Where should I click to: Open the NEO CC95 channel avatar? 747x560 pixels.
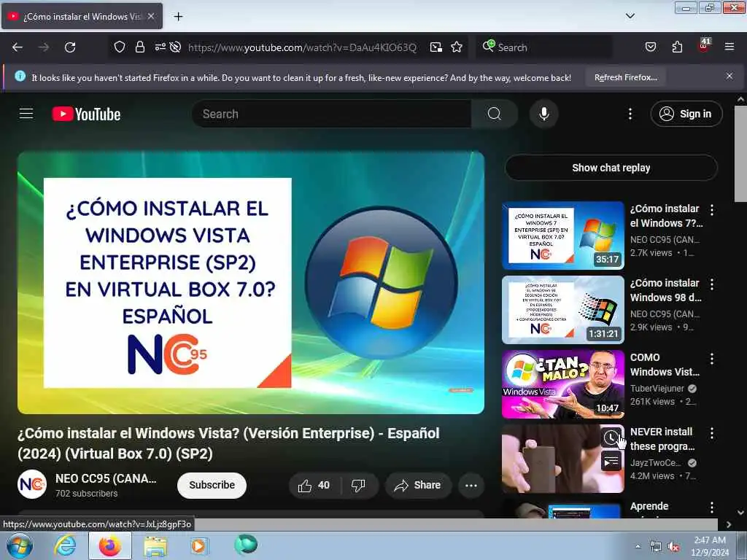[32, 484]
